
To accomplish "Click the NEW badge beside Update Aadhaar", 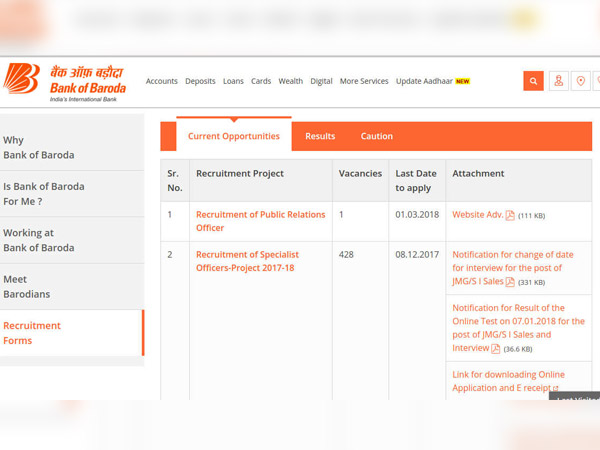I will [x=463, y=81].
